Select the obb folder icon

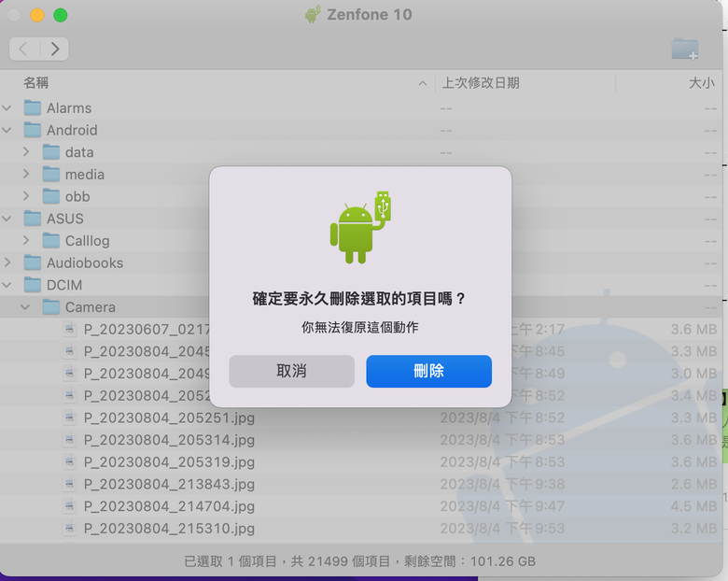pyautogui.click(x=51, y=196)
